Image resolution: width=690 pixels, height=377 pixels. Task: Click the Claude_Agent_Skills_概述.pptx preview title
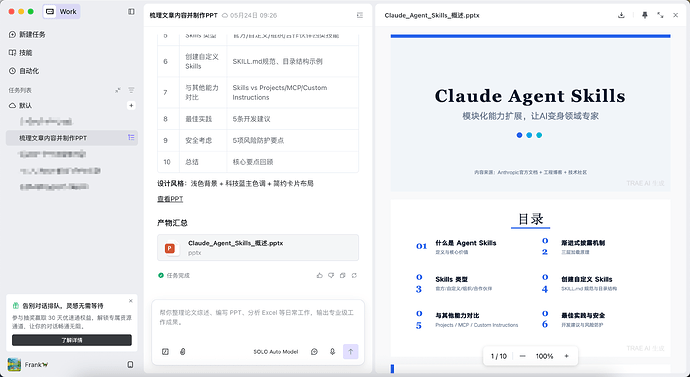pyautogui.click(x=432, y=15)
